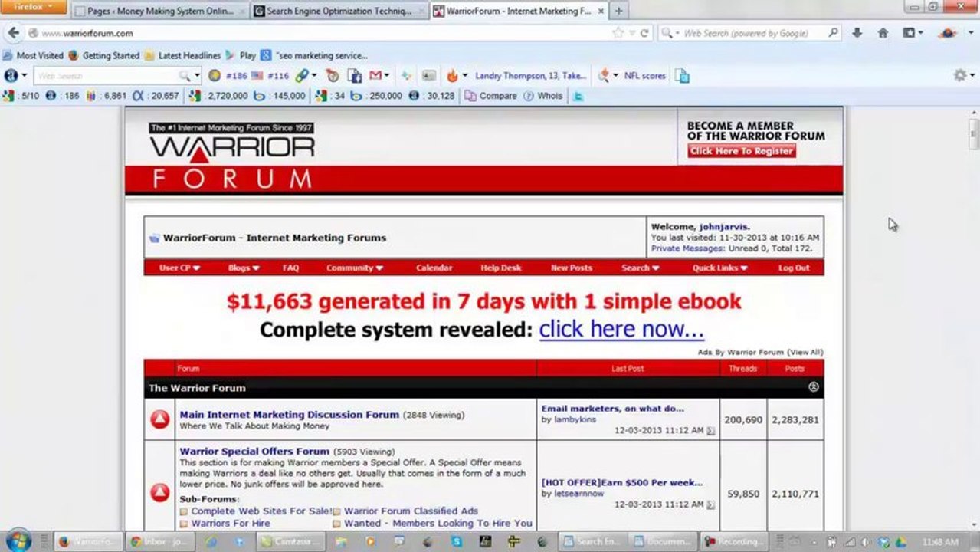This screenshot has width=980, height=552.
Task: Open 'Email marketers, on what do...' post
Action: 612,409
